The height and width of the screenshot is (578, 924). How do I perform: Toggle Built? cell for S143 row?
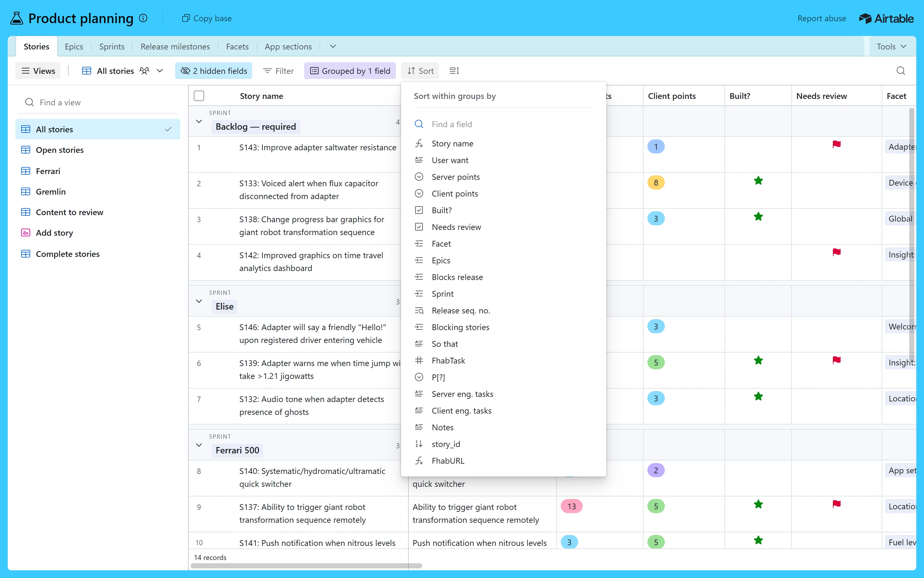coord(758,154)
